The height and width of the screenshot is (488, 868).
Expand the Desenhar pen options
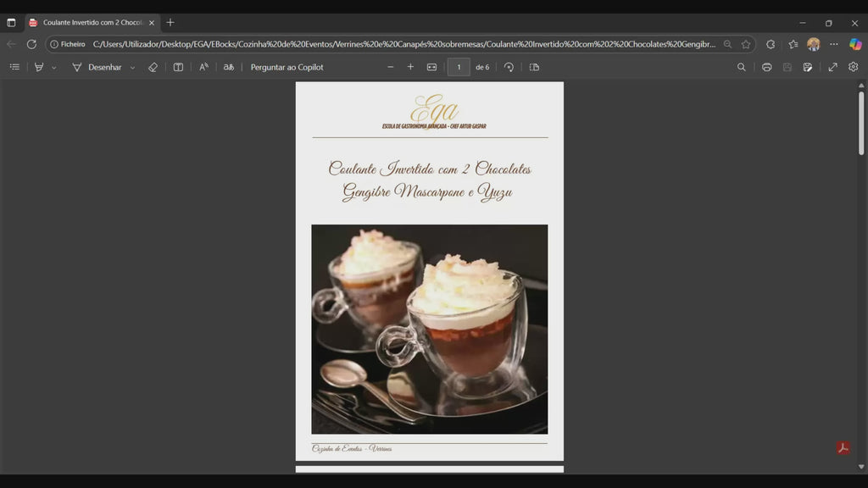[132, 67]
